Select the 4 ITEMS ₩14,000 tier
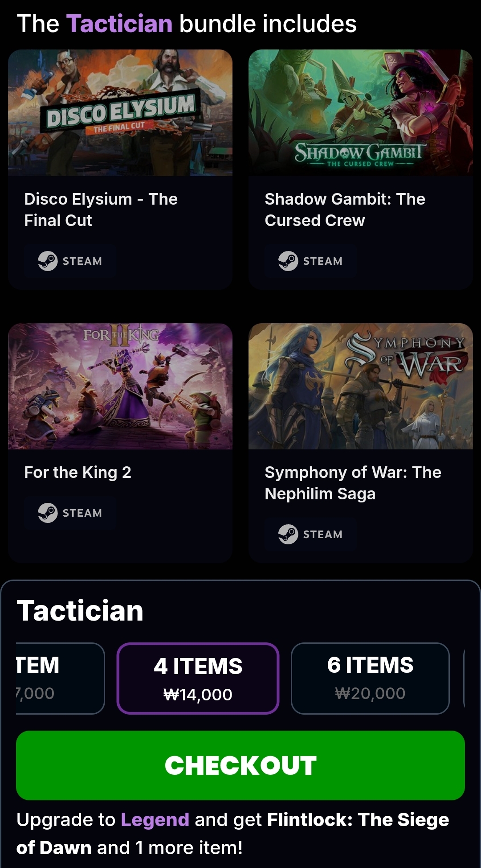Viewport: 481px width, 868px height. click(198, 679)
